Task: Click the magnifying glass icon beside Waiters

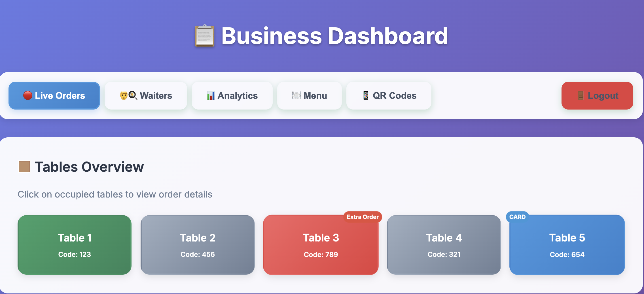Action: tap(132, 96)
